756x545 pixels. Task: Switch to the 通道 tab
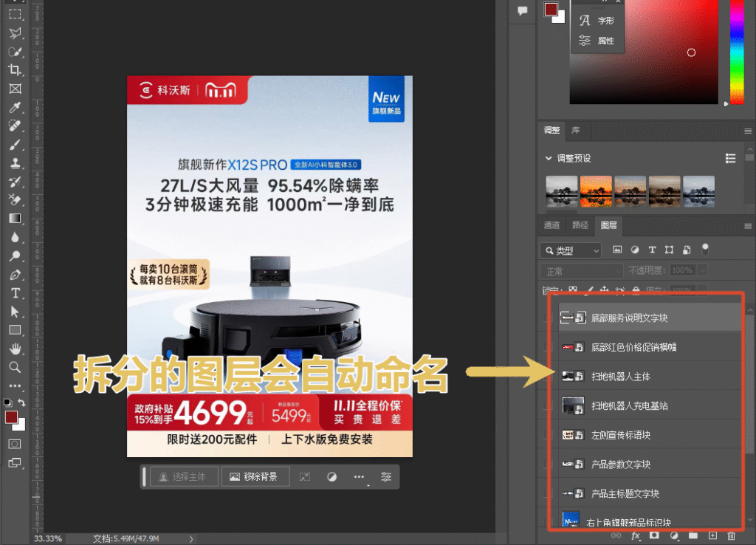551,225
